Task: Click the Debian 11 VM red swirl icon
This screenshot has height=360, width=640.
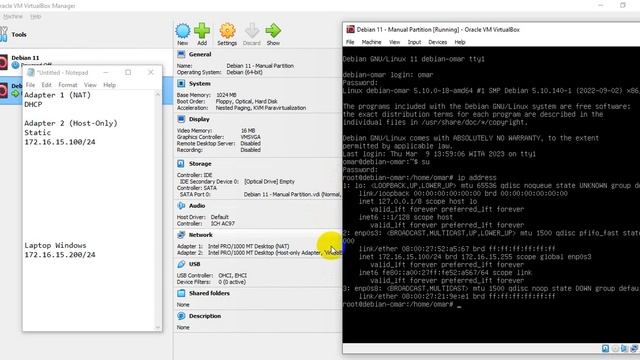Action: click(3, 62)
